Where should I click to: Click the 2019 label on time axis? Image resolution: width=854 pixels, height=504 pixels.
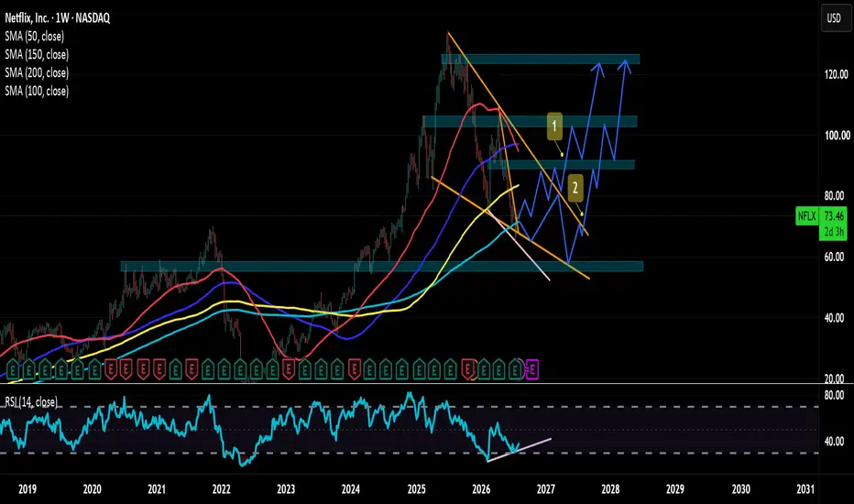(x=27, y=489)
